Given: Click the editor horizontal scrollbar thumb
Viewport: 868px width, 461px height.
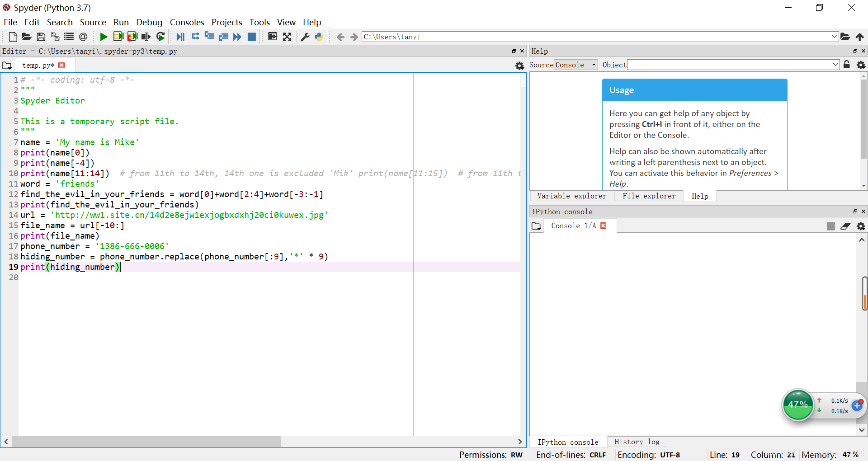Looking at the screenshot, I should coord(146,442).
